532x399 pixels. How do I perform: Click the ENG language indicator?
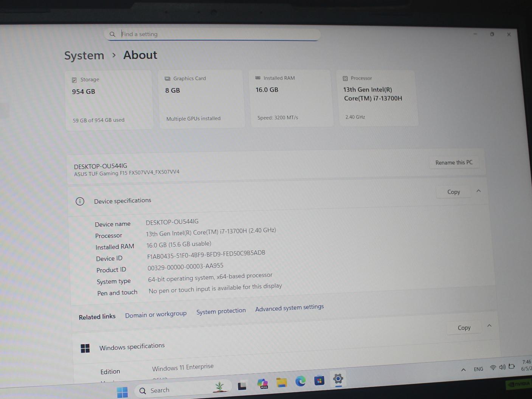tap(478, 369)
